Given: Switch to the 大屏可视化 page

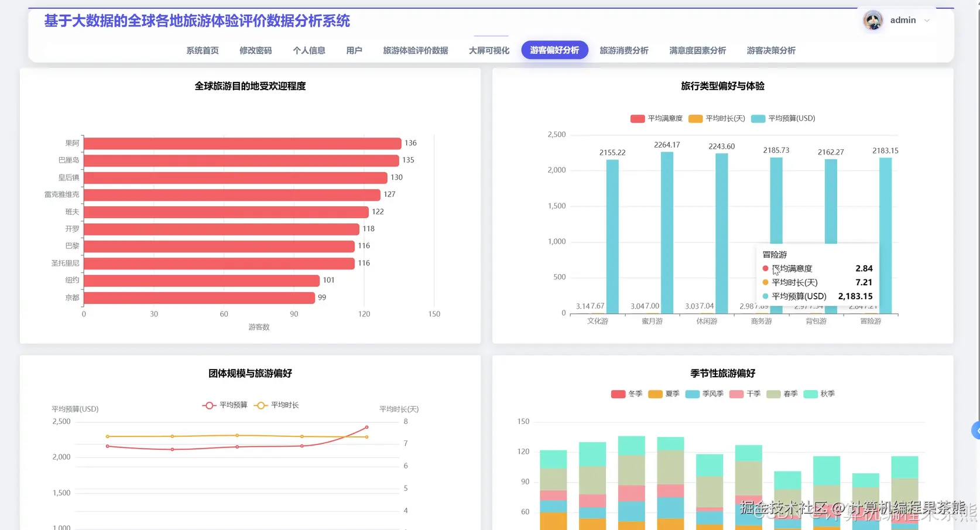Looking at the screenshot, I should [x=489, y=50].
